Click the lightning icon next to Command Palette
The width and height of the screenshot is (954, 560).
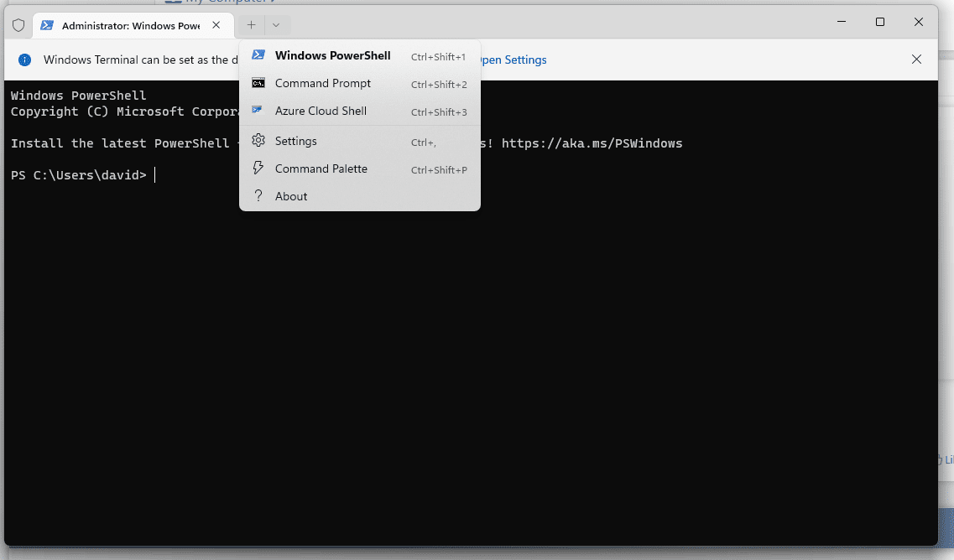tap(258, 168)
